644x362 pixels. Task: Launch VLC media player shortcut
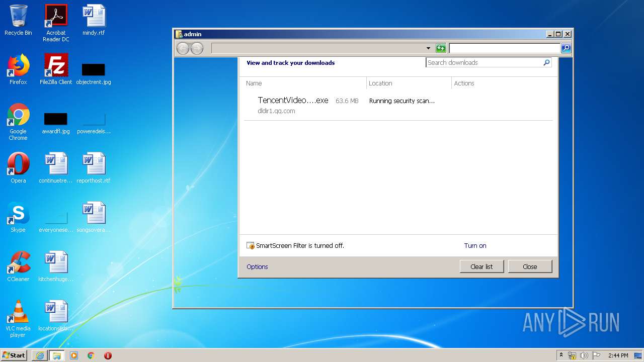click(18, 319)
